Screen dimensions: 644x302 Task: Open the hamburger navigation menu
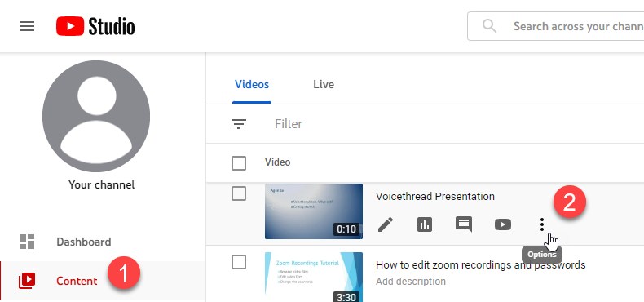[x=27, y=27]
